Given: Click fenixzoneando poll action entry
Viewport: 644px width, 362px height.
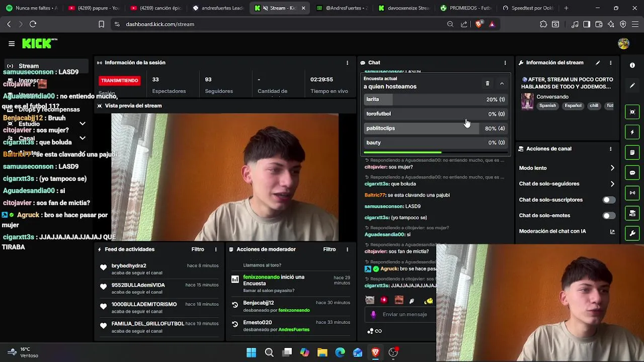Looking at the screenshot, I should [x=291, y=284].
